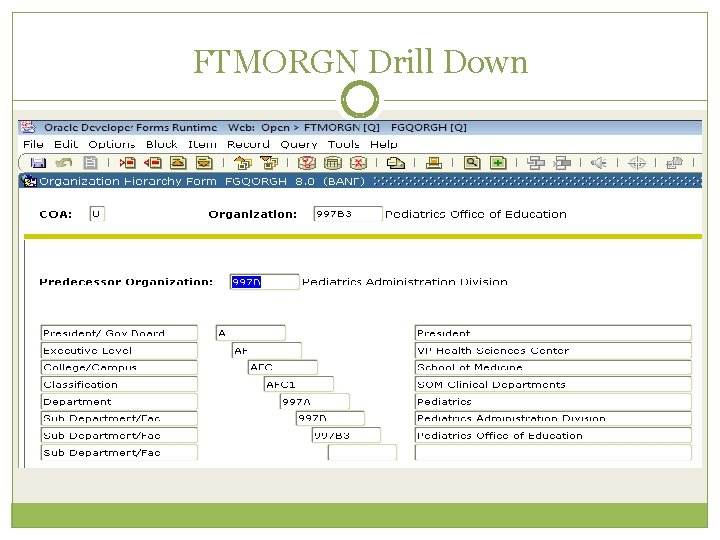This screenshot has height=540, width=720.
Task: Open the Tools menu
Action: click(343, 144)
